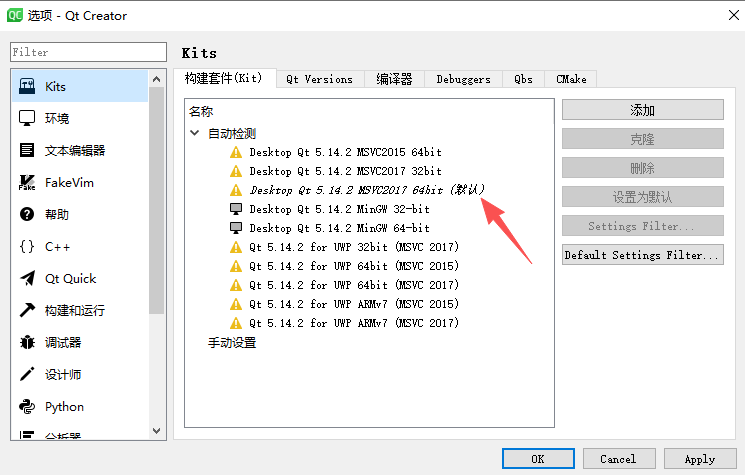
Task: Click warning icon beside UWP ARMv7 MSVC 2015
Action: pyautogui.click(x=236, y=304)
